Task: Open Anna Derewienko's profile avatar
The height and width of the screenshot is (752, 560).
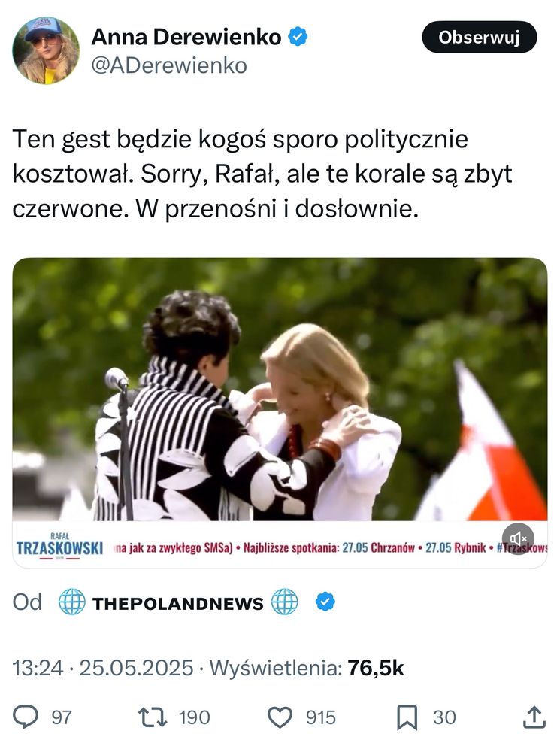Action: [46, 50]
